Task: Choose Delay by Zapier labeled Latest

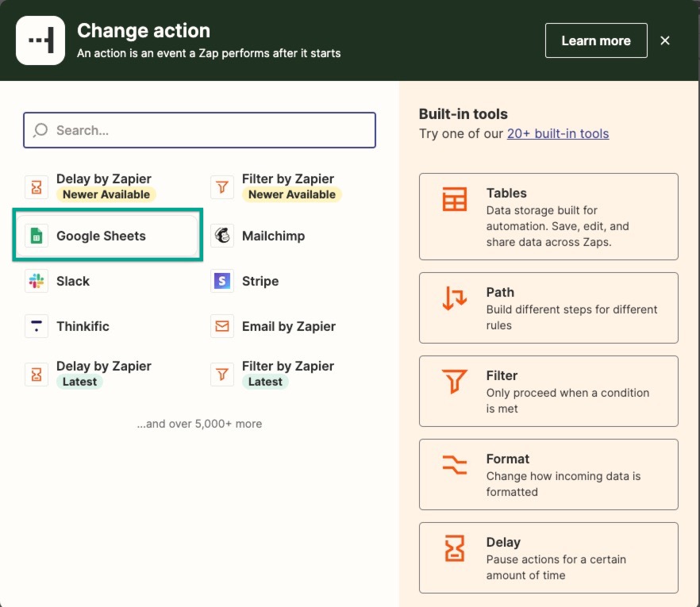Action: point(103,373)
